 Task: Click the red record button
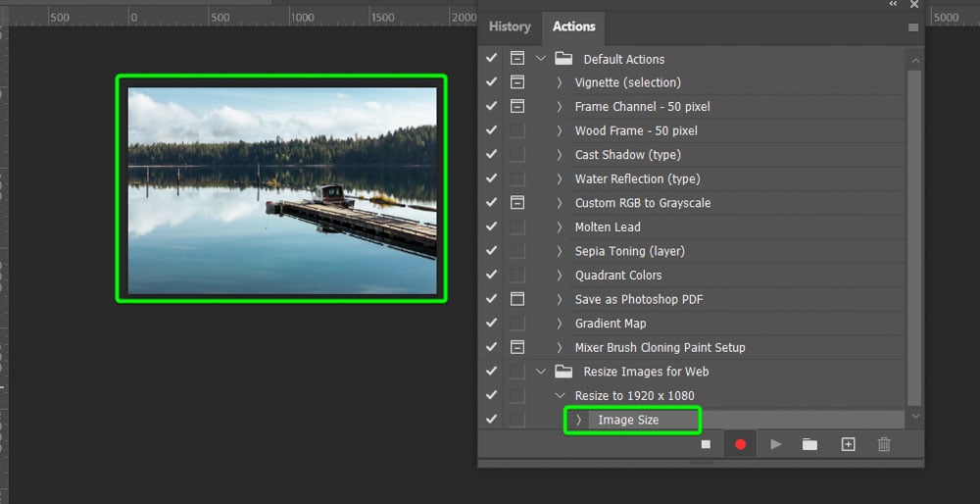[x=741, y=444]
